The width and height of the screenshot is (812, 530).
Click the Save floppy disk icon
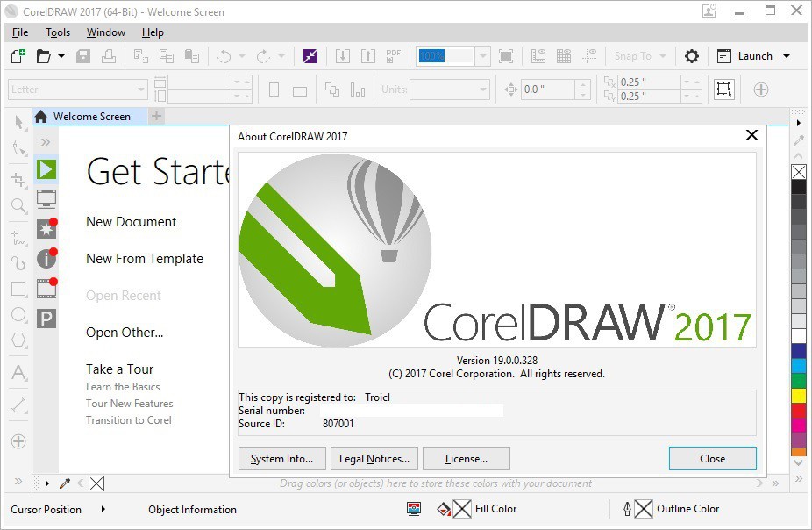[x=83, y=56]
